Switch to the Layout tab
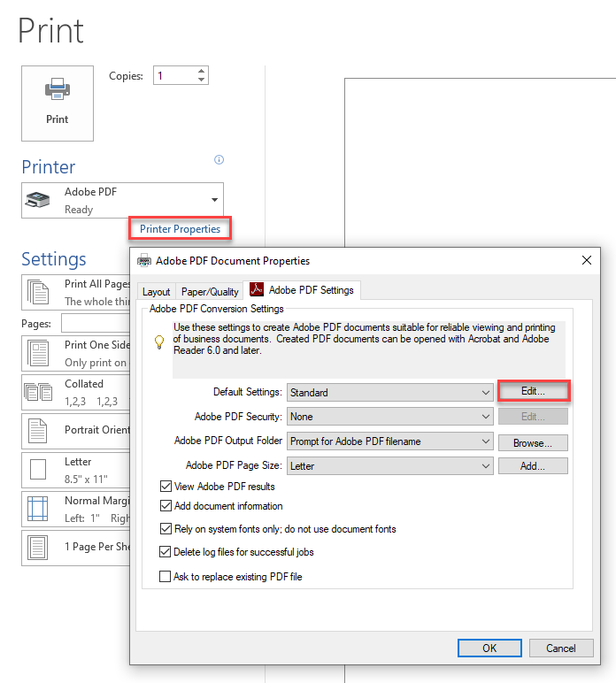616x683 pixels. (x=157, y=292)
